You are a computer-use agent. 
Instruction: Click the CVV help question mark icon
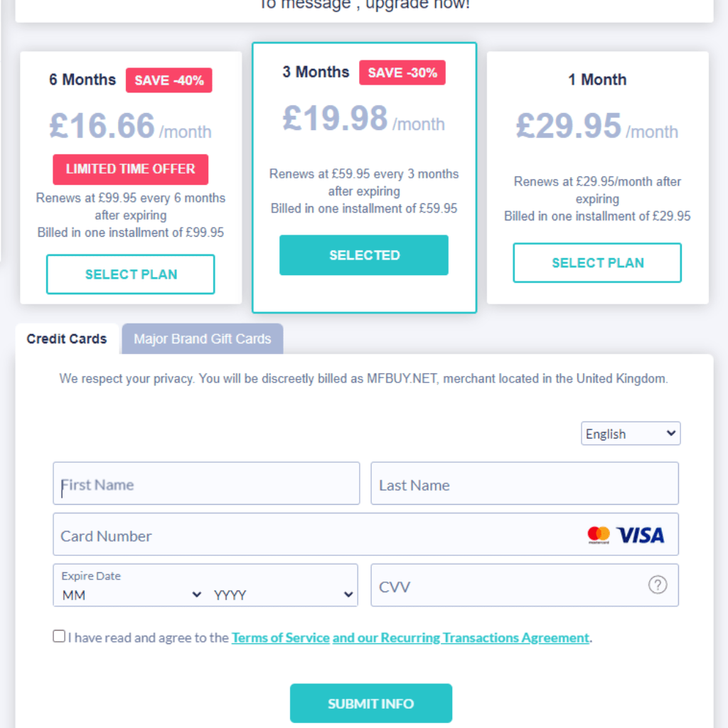[658, 585]
